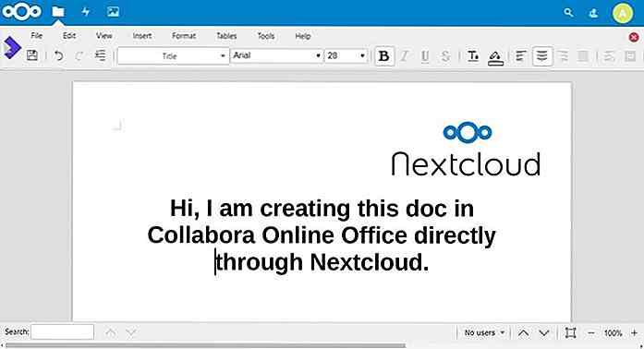
Task: Click the text 'through Nextcloud.'
Action: 322,262
